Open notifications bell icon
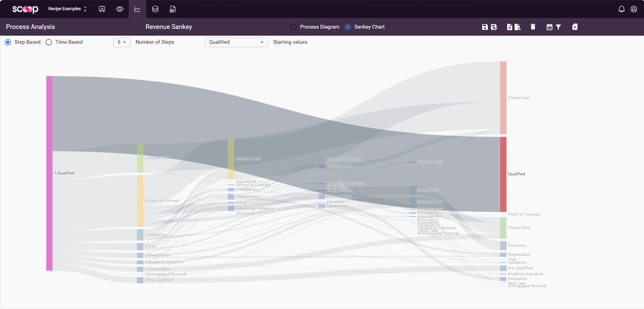This screenshot has height=309, width=644. pyautogui.click(x=621, y=9)
